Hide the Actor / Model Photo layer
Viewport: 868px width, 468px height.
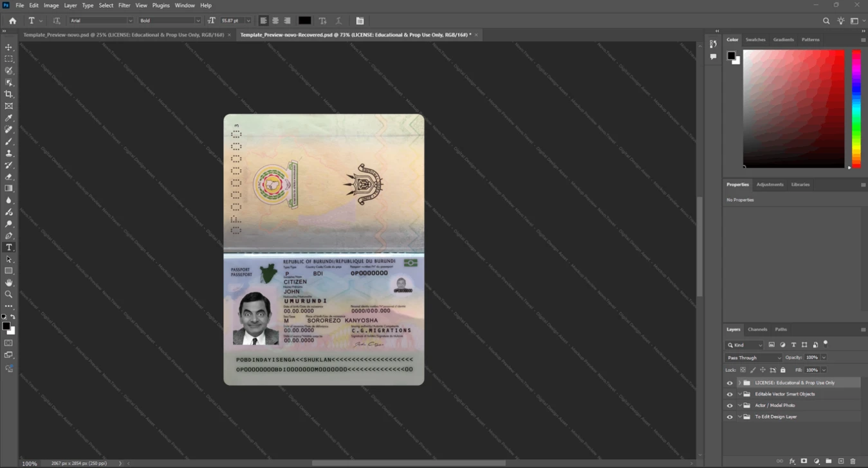[x=730, y=406]
